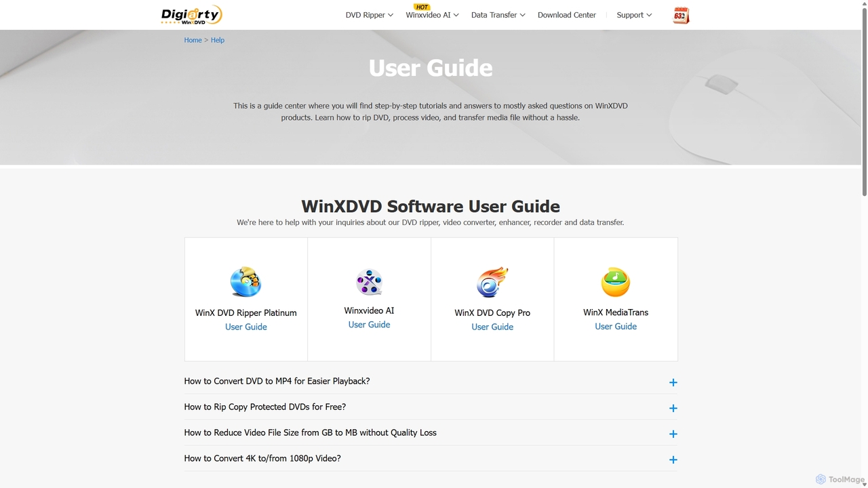The height and width of the screenshot is (488, 868).
Task: Open WinX DVD Ripper Platinum User Guide link
Action: 245,327
